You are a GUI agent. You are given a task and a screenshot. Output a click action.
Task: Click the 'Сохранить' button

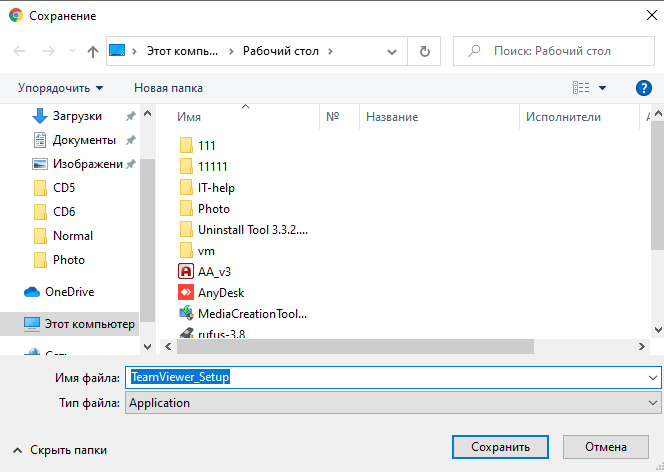pyautogui.click(x=500, y=447)
